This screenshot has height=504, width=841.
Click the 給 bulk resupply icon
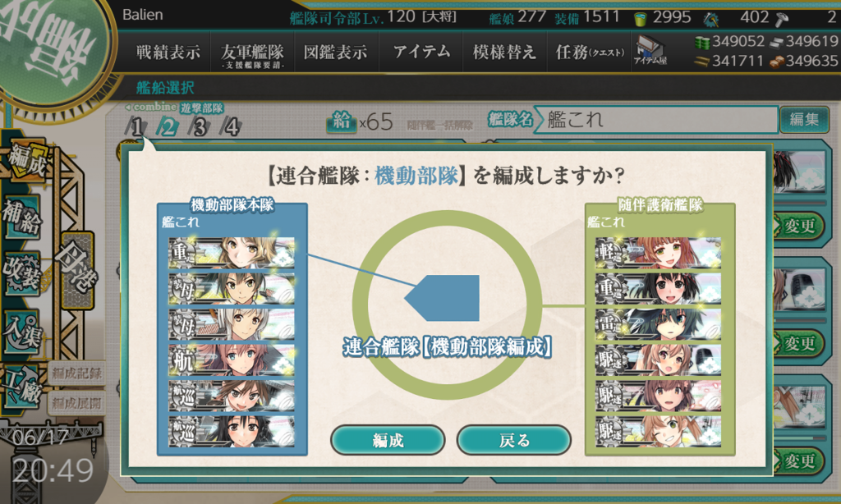pos(342,122)
